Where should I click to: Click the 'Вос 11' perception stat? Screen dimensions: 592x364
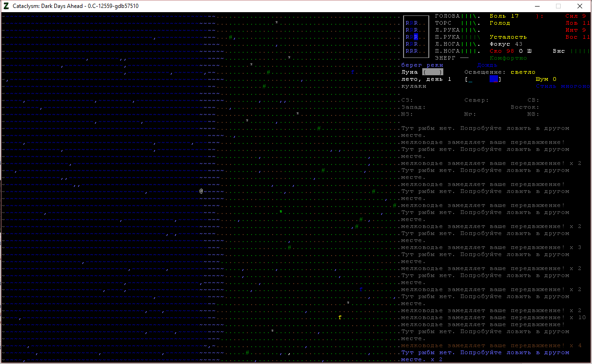[578, 37]
